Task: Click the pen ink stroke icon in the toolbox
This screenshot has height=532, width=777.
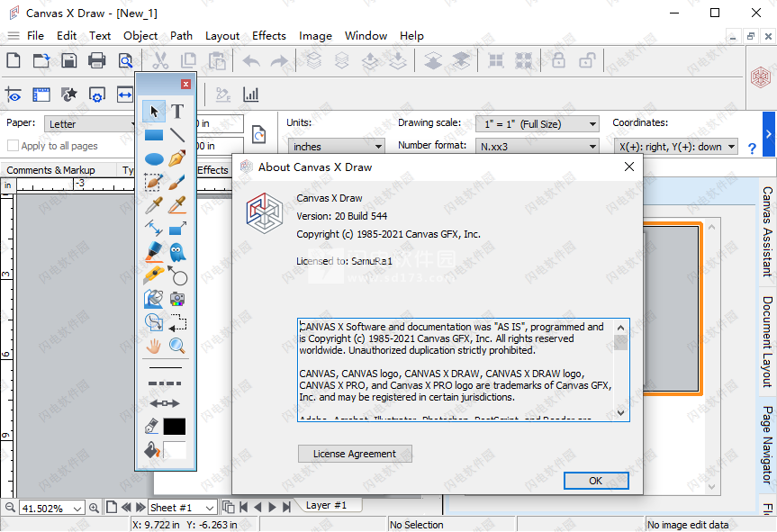Action: click(x=151, y=426)
